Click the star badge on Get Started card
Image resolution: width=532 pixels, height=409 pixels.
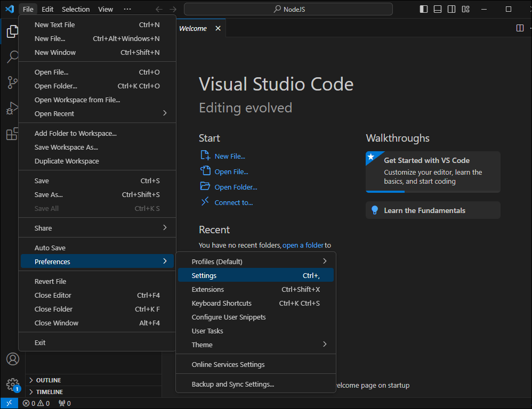click(371, 157)
